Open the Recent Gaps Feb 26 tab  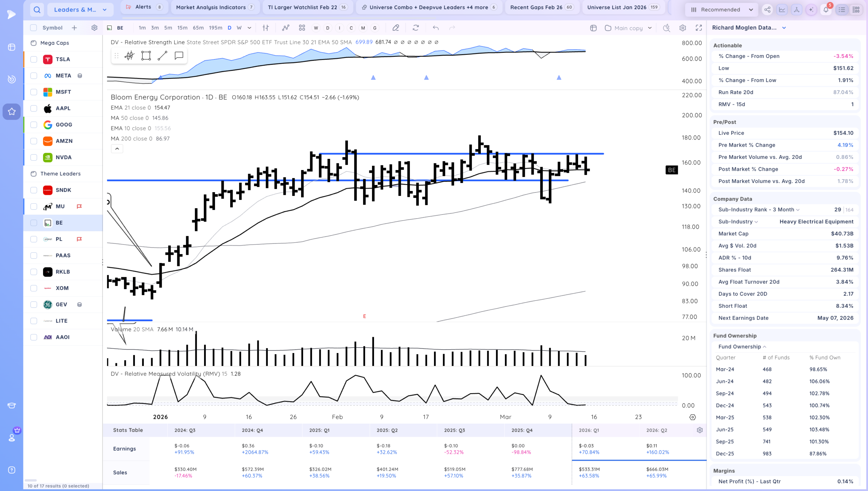point(542,7)
